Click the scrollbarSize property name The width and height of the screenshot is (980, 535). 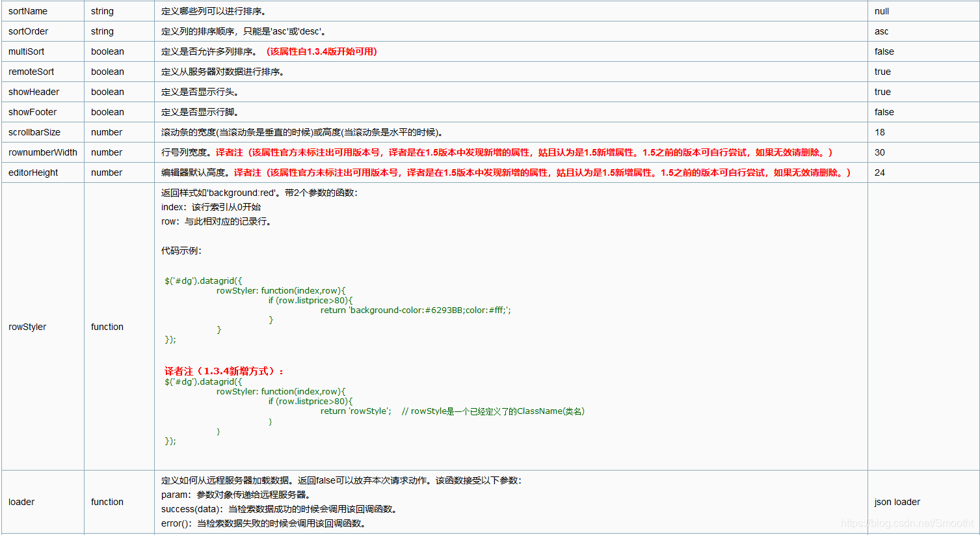[x=34, y=132]
